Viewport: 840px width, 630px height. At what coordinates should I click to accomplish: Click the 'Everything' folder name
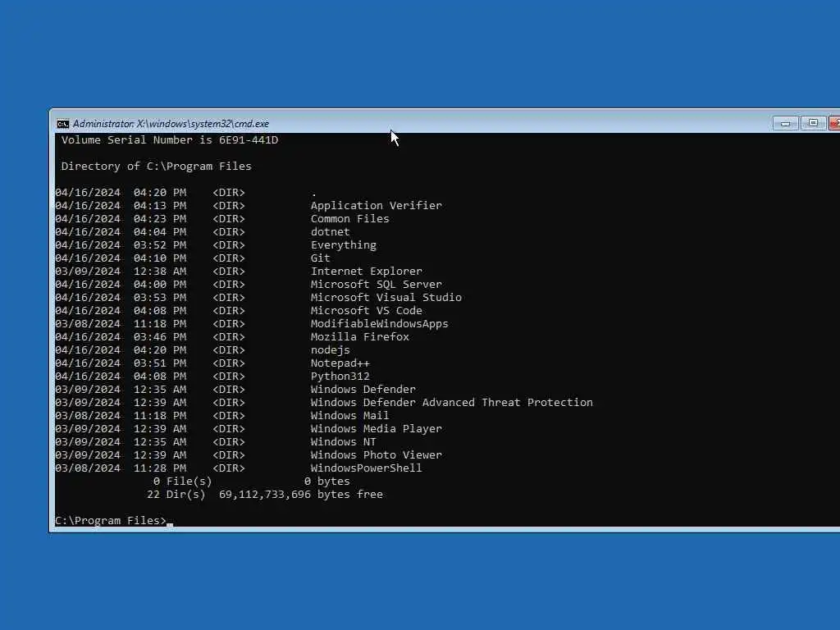tap(344, 245)
